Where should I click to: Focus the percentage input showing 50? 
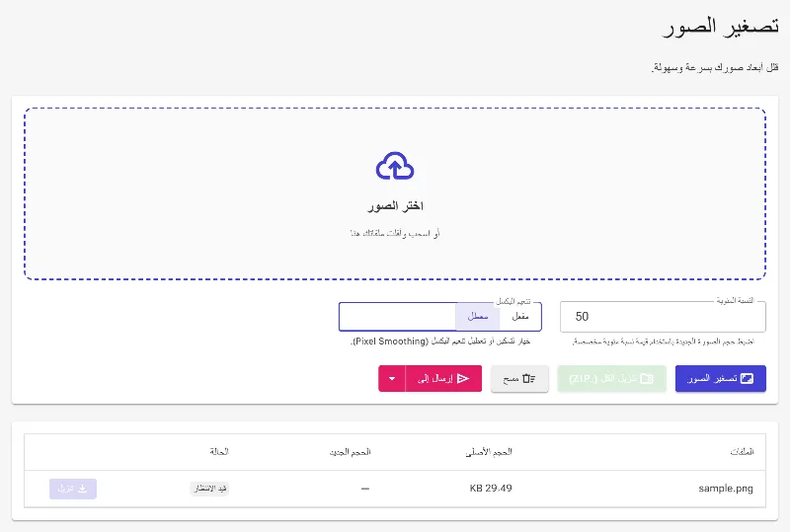click(x=663, y=317)
